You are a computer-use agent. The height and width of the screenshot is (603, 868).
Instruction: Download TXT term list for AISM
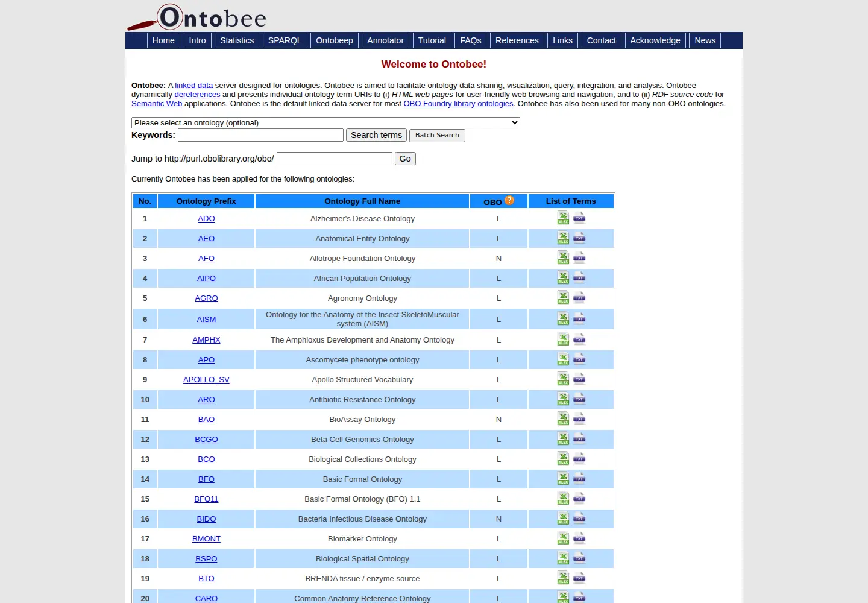[579, 318]
